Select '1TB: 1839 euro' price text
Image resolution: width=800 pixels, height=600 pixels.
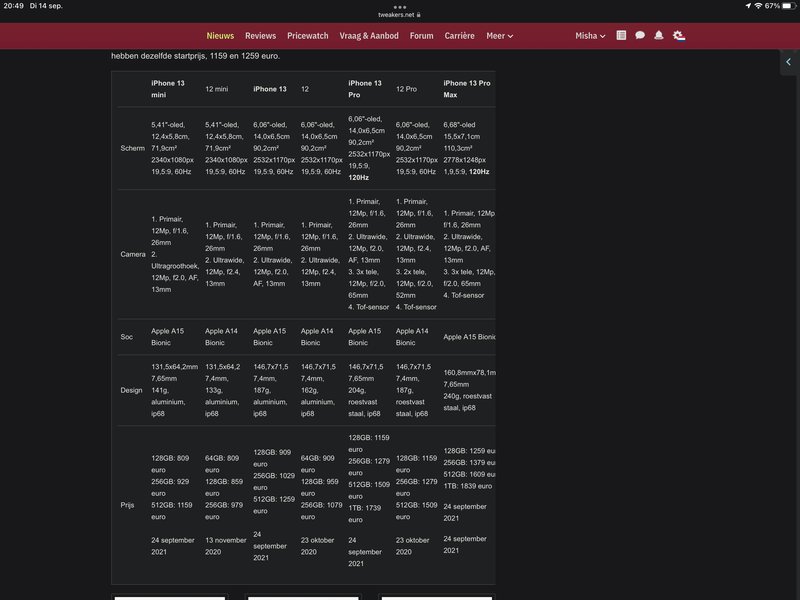[x=468, y=486]
